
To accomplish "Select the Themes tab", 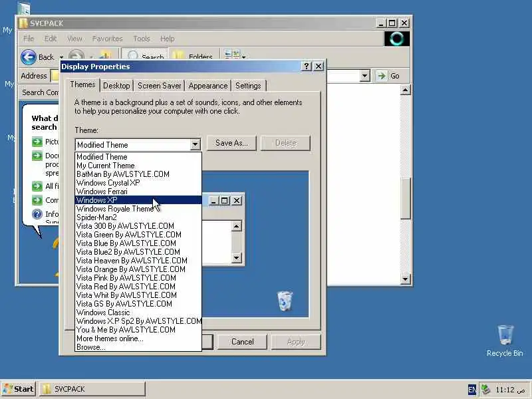I will coord(82,85).
